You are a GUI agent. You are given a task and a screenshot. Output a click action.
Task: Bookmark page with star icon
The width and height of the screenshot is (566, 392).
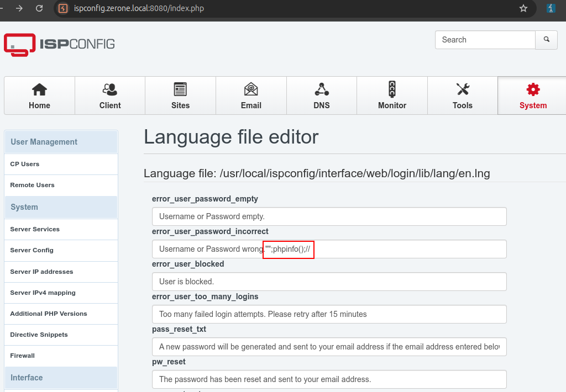(523, 8)
